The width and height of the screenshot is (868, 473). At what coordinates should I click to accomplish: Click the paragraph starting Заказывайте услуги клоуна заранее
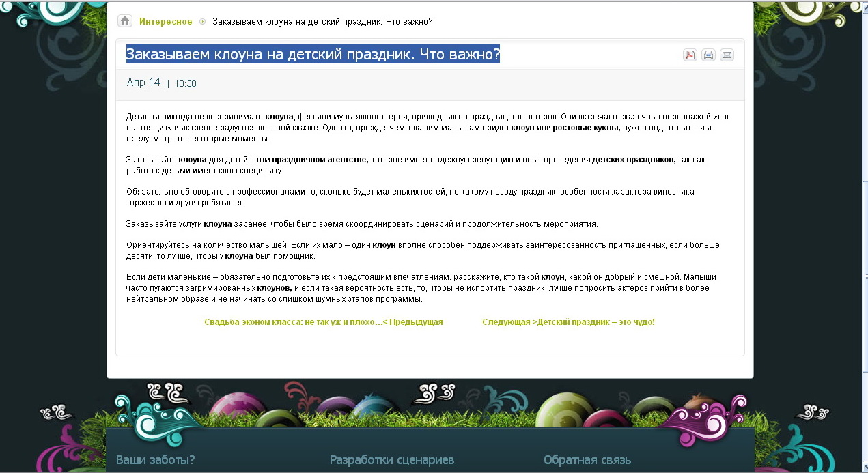coord(362,224)
